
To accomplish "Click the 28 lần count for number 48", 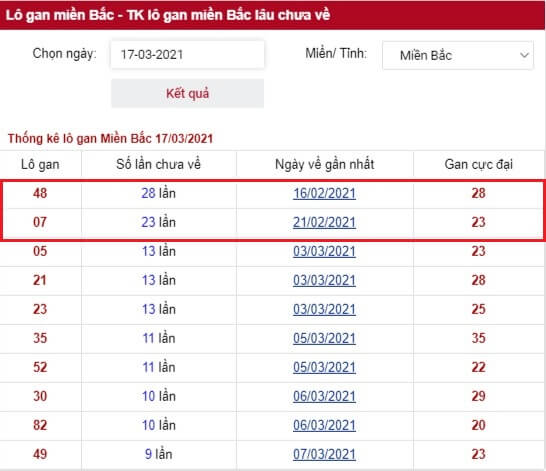I will pyautogui.click(x=158, y=193).
